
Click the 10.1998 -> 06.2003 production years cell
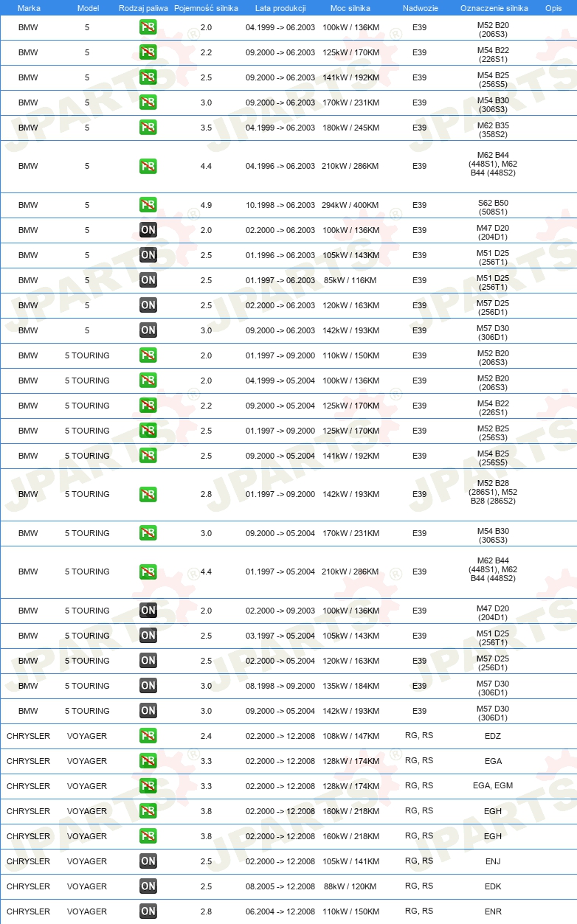click(x=280, y=205)
